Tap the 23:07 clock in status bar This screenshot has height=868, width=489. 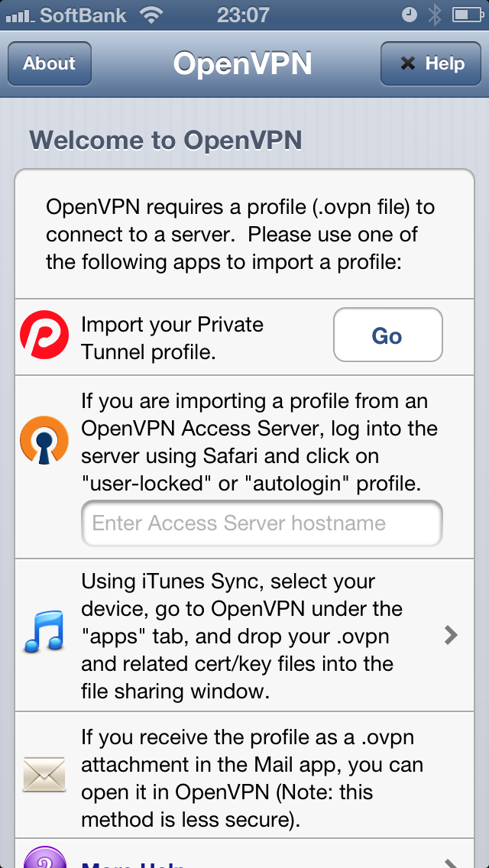[x=244, y=15]
